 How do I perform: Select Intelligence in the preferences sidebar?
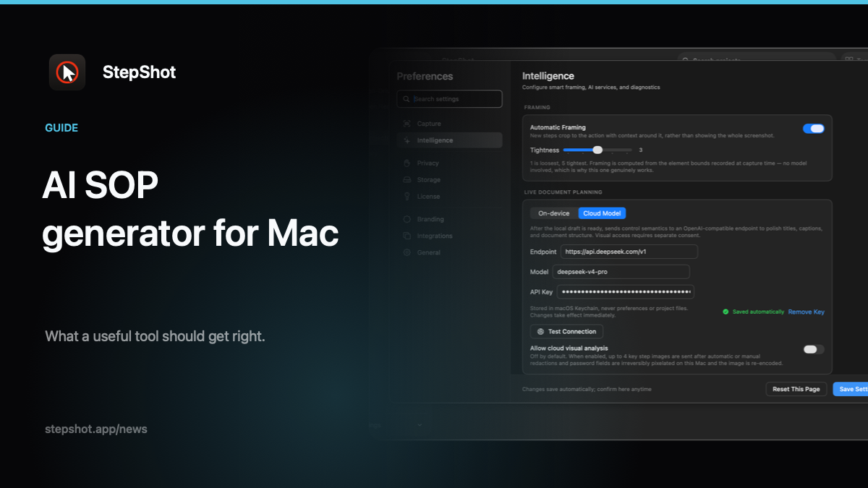[x=449, y=140]
